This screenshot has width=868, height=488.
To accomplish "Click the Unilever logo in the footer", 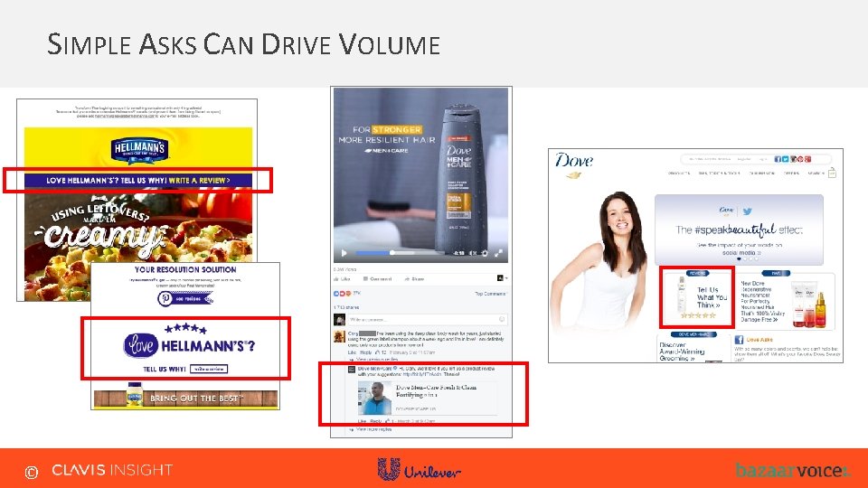I will pyautogui.click(x=419, y=469).
